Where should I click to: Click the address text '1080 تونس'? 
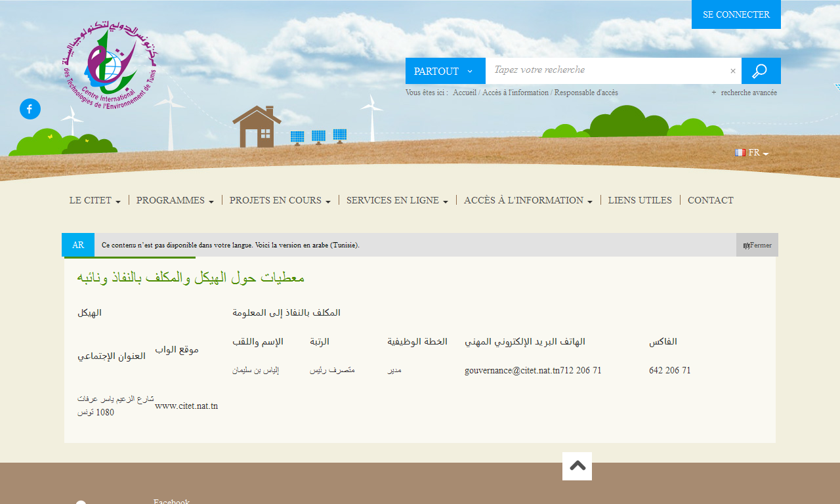coord(96,413)
